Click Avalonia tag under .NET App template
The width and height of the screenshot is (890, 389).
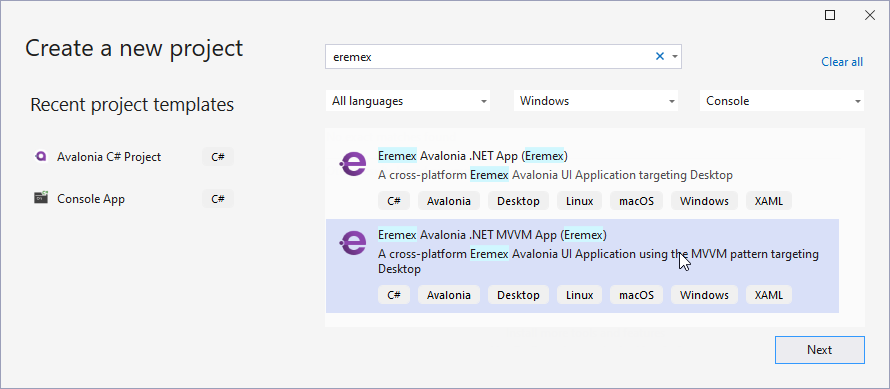tap(449, 201)
